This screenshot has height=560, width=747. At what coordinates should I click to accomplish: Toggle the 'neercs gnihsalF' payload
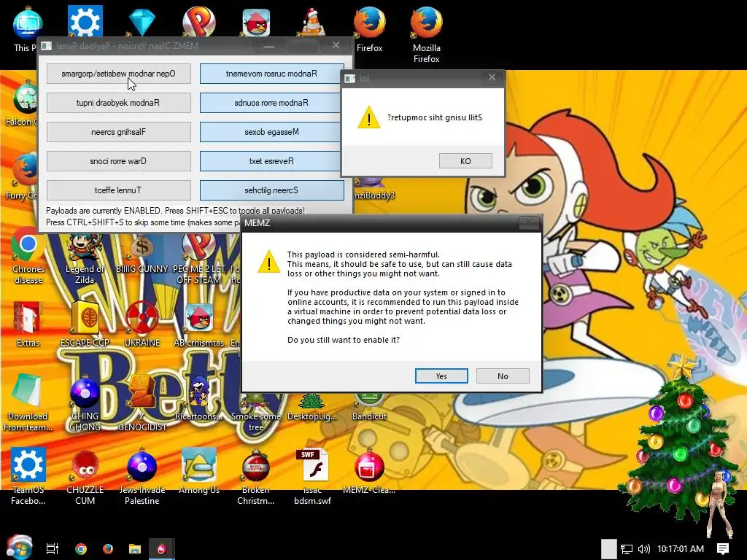(x=119, y=132)
